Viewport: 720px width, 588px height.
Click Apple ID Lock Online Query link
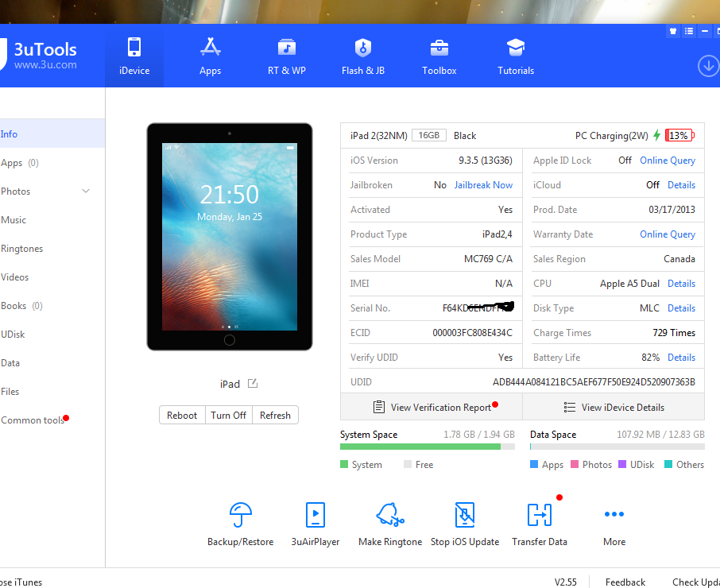[x=668, y=161]
